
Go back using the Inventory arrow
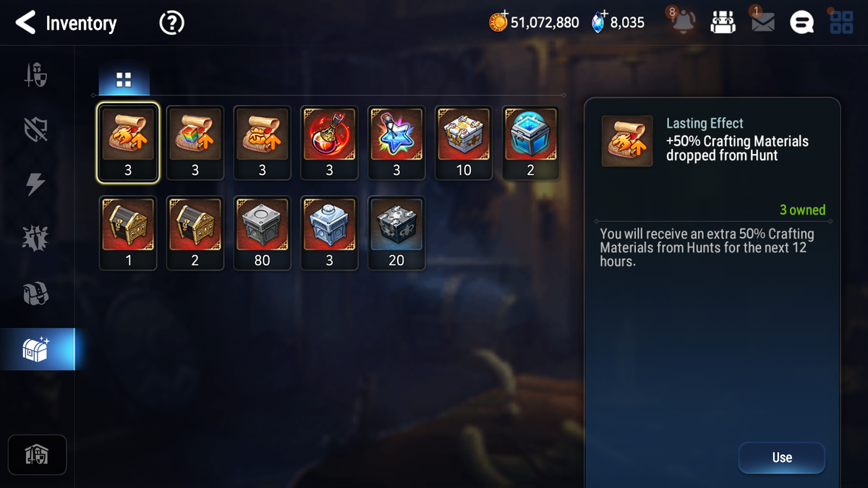25,23
